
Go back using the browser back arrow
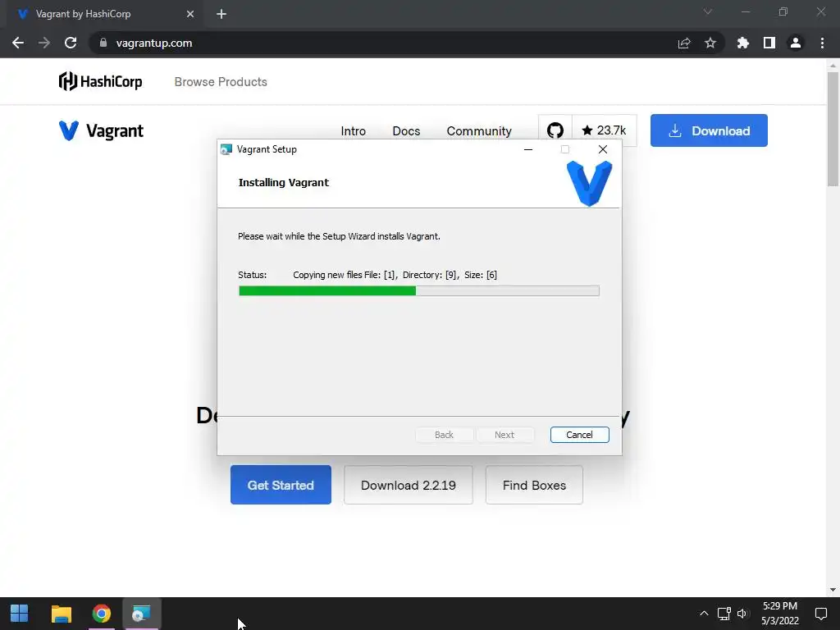[x=18, y=43]
